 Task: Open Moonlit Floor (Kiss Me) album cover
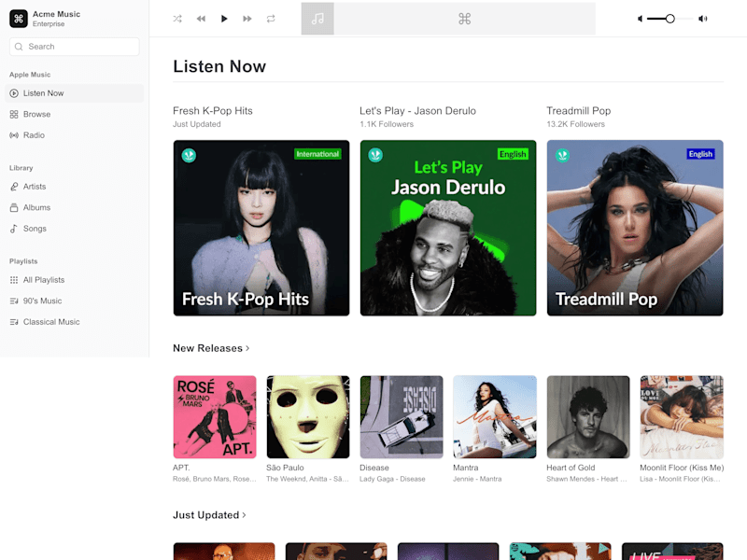682,416
